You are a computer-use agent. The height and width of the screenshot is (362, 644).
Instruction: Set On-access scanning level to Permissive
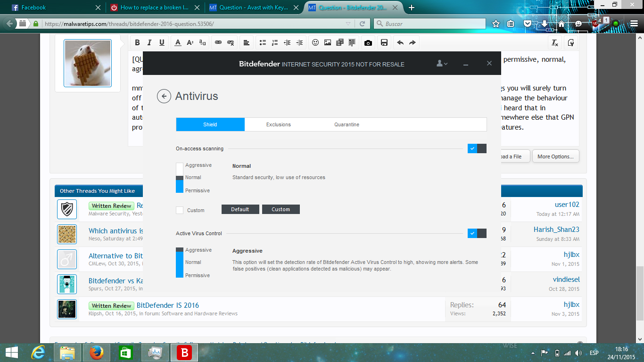pos(198,190)
